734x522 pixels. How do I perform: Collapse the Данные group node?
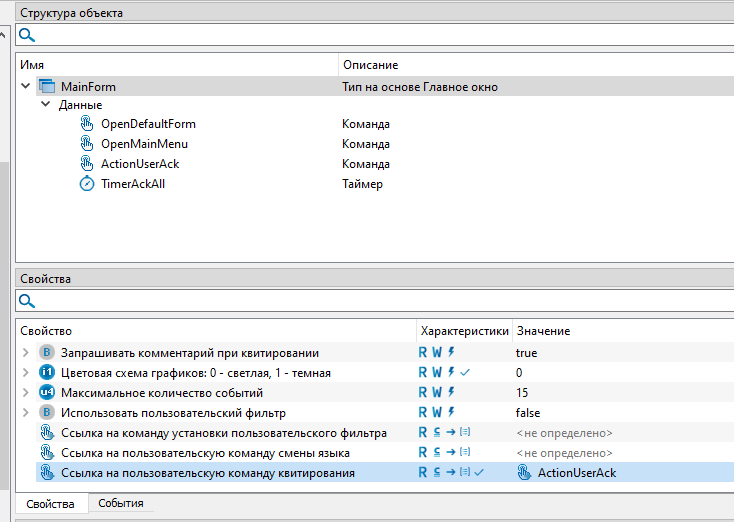(45, 105)
